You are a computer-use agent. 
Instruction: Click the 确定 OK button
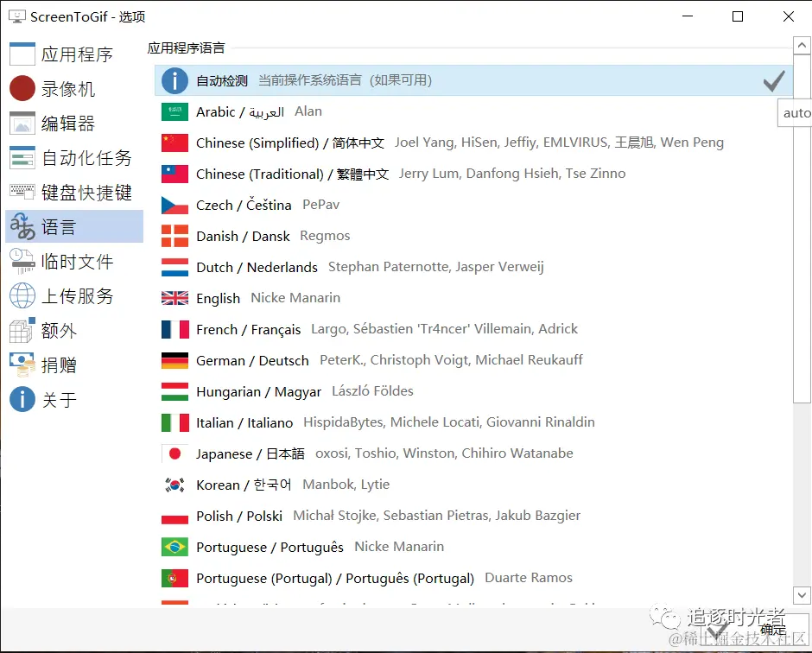pos(755,630)
